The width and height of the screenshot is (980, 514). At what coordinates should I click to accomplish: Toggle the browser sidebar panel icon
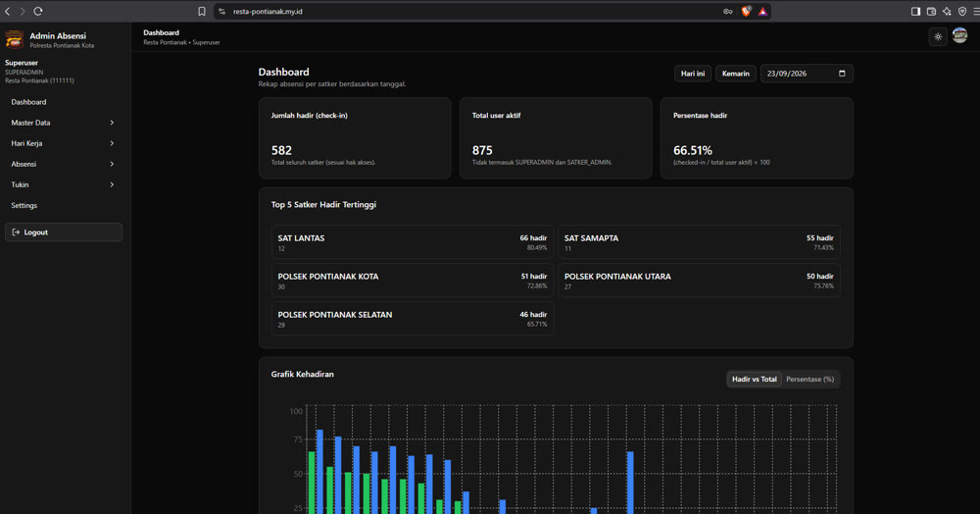(915, 11)
